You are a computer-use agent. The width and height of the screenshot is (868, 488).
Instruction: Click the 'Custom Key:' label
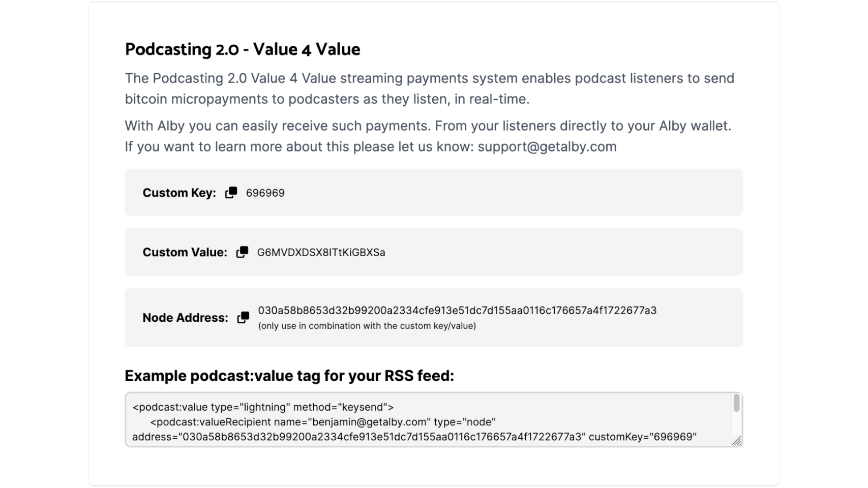click(179, 193)
